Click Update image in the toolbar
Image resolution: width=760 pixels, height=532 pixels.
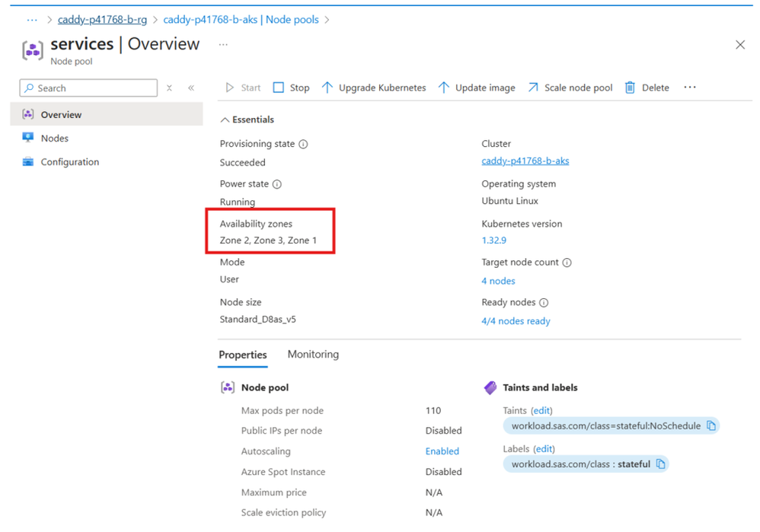[x=477, y=88]
